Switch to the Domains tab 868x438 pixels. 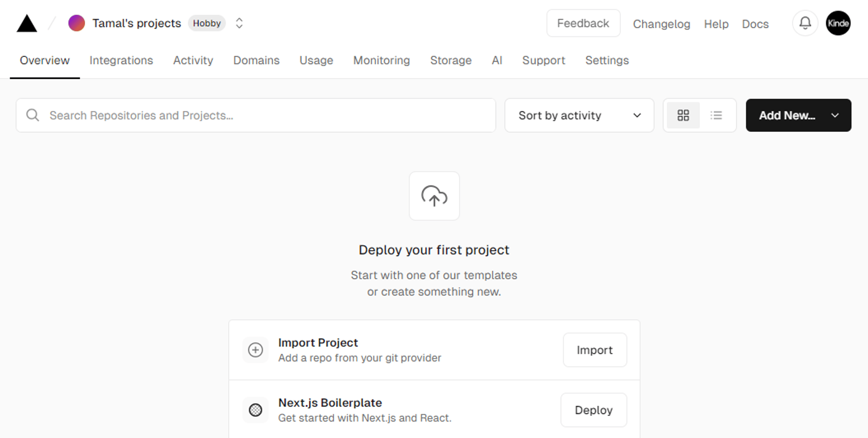coord(256,60)
